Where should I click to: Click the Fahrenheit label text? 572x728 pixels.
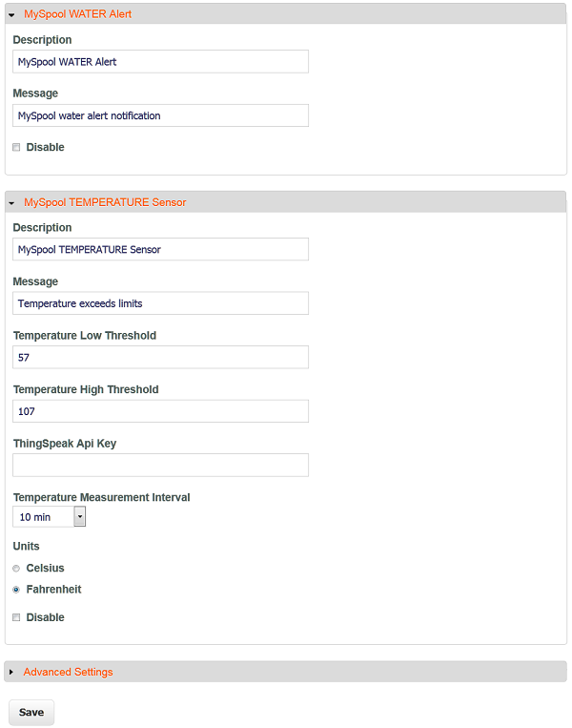pyautogui.click(x=53, y=590)
